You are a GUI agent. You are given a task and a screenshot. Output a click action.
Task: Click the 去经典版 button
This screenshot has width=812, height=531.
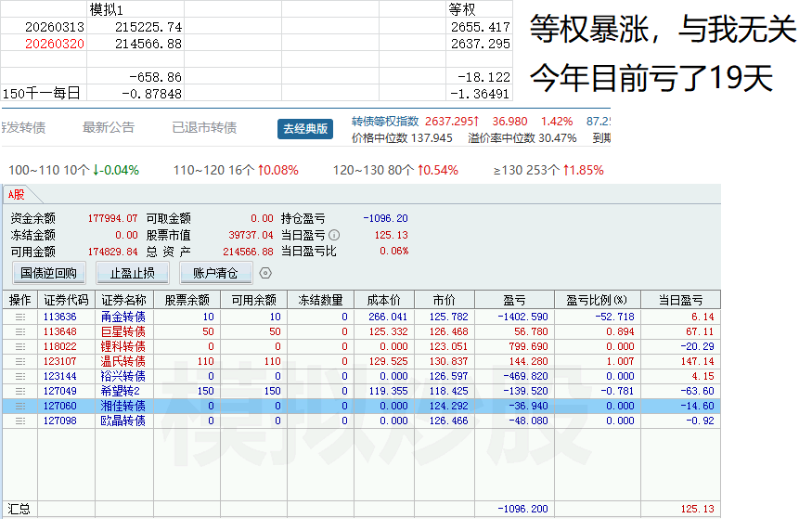[x=304, y=129]
